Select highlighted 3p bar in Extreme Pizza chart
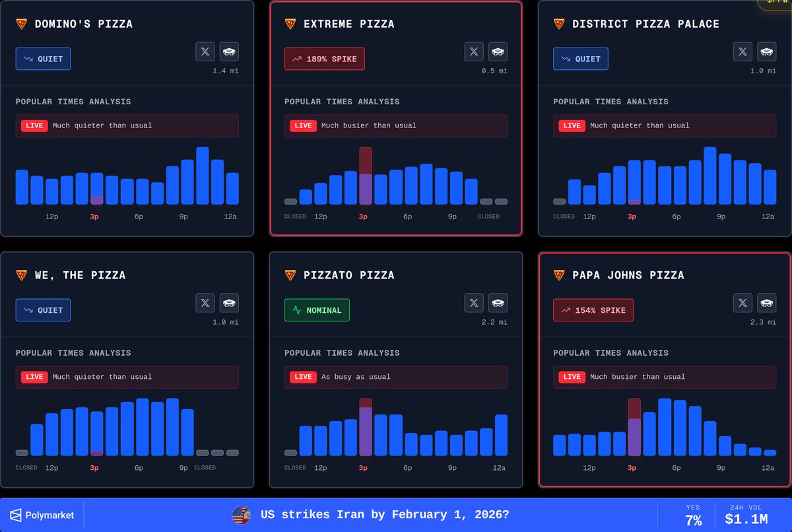This screenshot has height=532, width=792. 366,176
